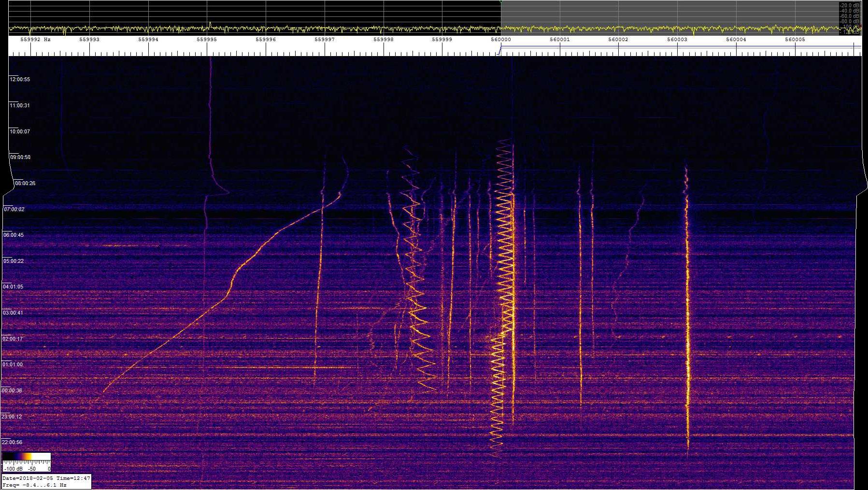
Task: Select the 08:00:26 time stamp
Action: pyautogui.click(x=25, y=183)
